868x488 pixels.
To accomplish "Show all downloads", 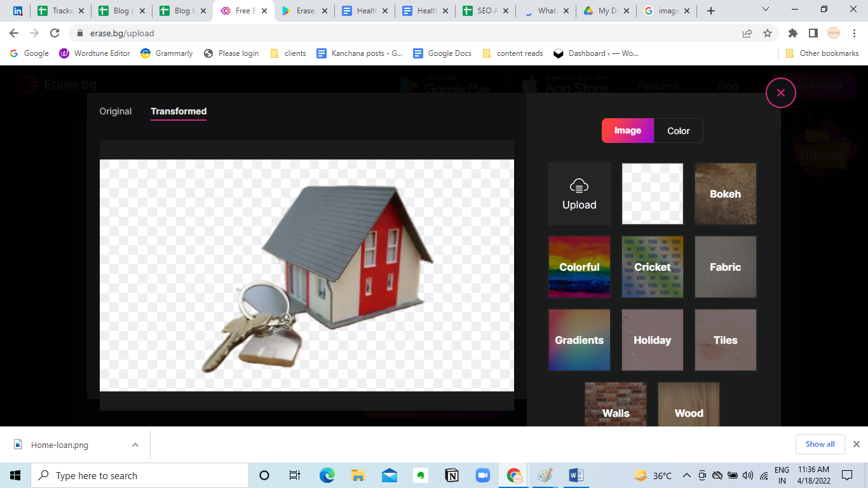I will (x=820, y=444).
